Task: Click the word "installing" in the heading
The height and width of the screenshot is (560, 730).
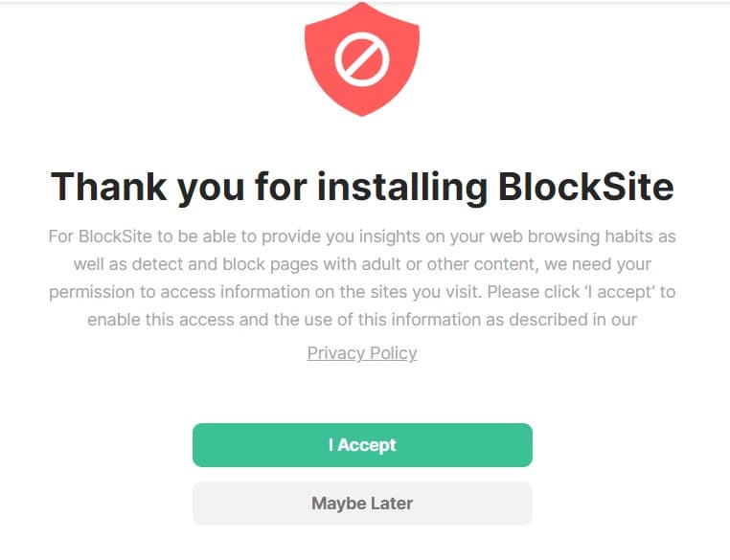Action: [401, 187]
